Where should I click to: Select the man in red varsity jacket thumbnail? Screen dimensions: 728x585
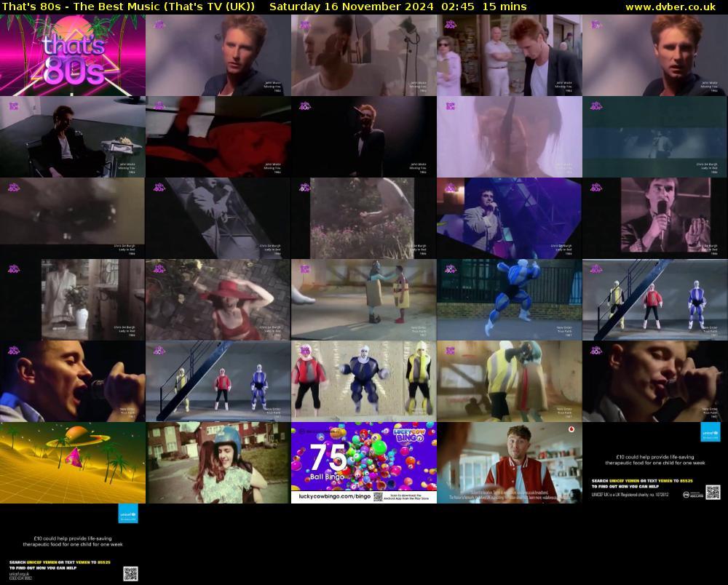coord(510,463)
